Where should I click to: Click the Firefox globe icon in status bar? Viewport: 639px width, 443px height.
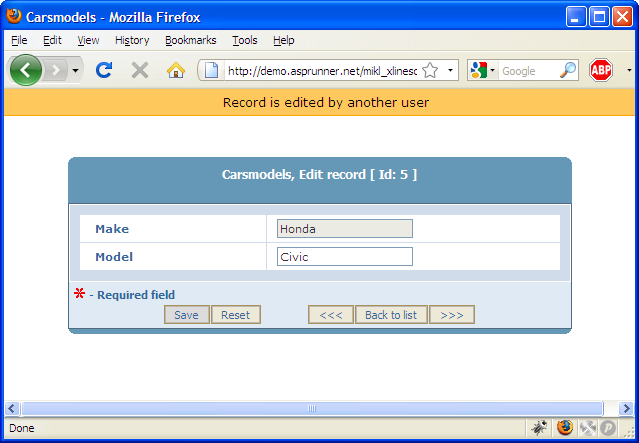coord(565,427)
